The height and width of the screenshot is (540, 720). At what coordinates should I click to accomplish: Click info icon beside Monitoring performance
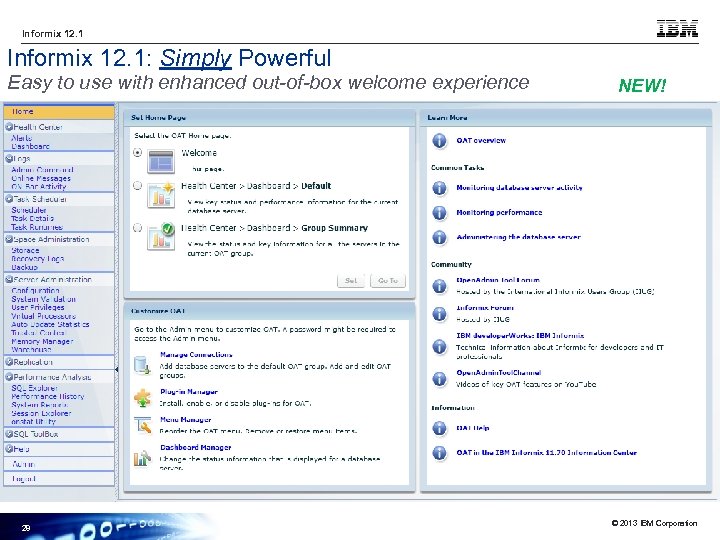pos(439,213)
